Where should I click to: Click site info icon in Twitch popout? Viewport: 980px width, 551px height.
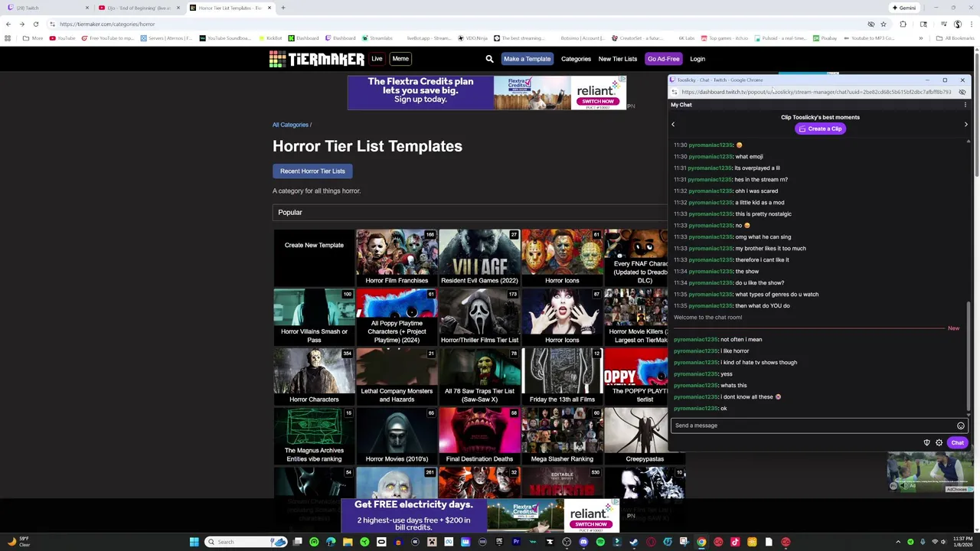point(674,92)
